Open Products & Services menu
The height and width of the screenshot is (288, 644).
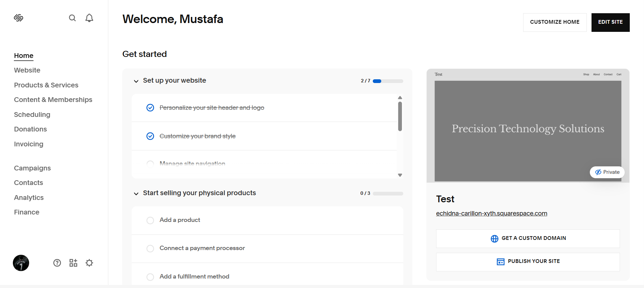46,85
